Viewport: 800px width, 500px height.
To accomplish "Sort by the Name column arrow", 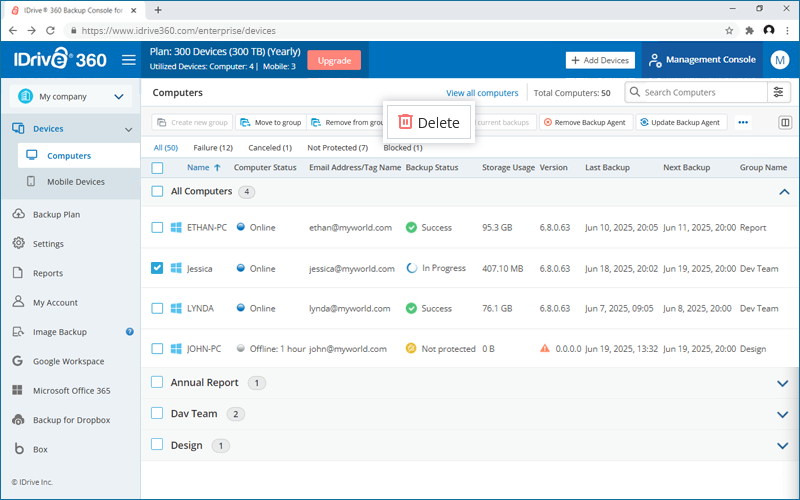I will click(x=217, y=168).
